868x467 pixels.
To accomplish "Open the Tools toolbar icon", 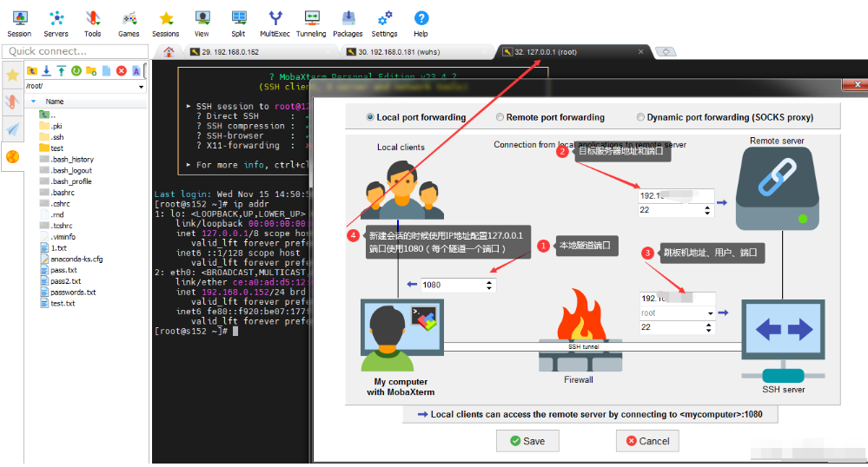I will click(92, 23).
